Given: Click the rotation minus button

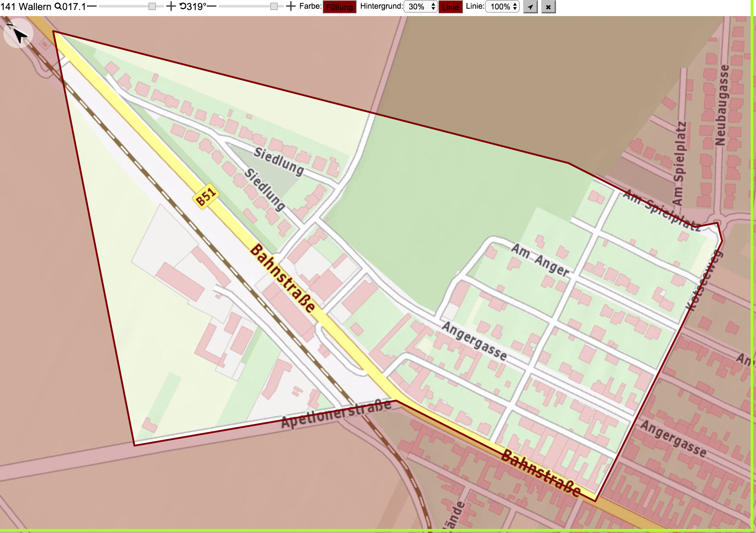Looking at the screenshot, I should [212, 6].
